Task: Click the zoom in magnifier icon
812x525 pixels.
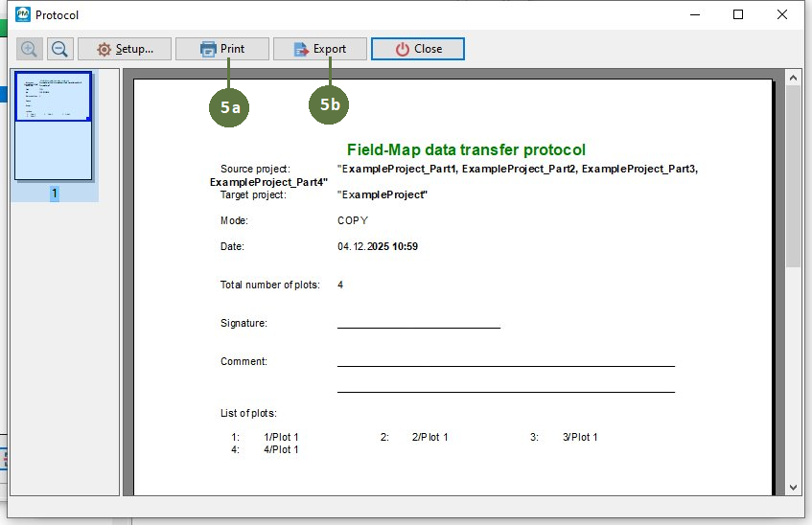Action: coord(29,49)
